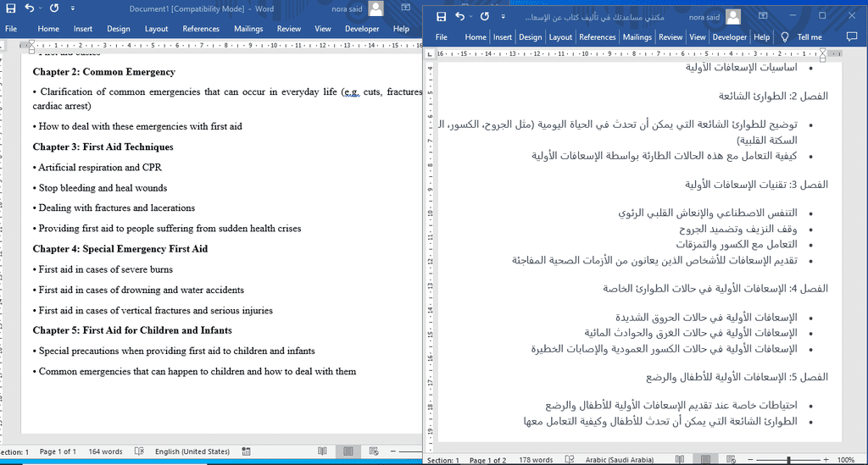Open Customize Quick Access Toolbar in left window

click(x=73, y=8)
